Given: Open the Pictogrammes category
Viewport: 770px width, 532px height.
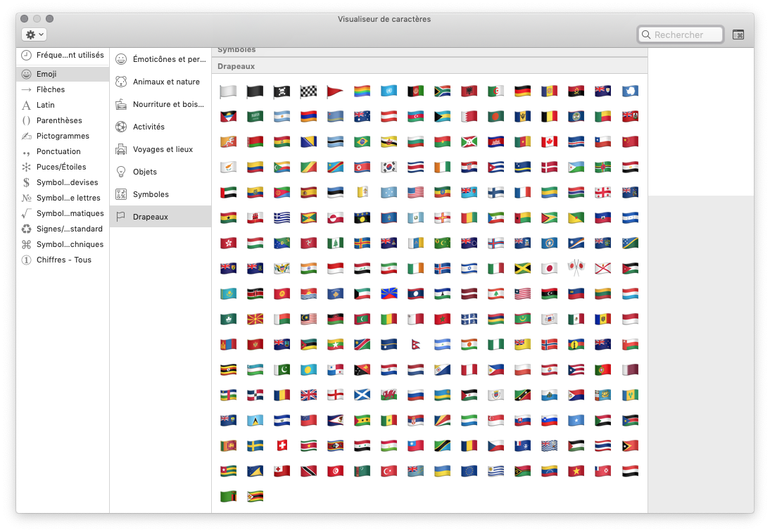Looking at the screenshot, I should tap(63, 136).
